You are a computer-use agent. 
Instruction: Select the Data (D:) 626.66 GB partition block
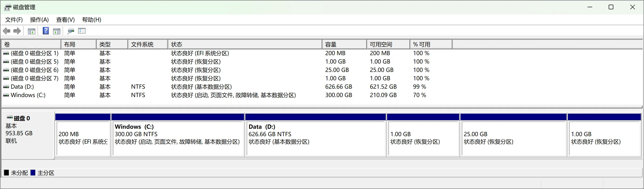click(316, 139)
